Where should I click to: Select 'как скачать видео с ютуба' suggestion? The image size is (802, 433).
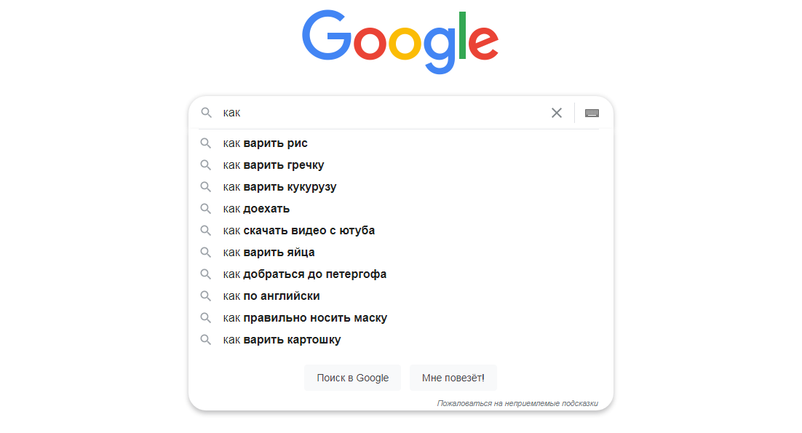click(x=298, y=231)
